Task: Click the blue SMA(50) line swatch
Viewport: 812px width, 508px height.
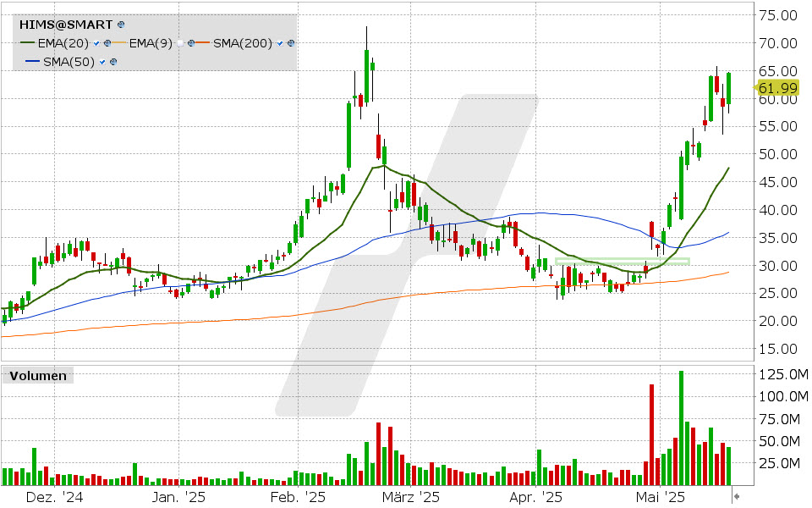Action: pos(33,61)
